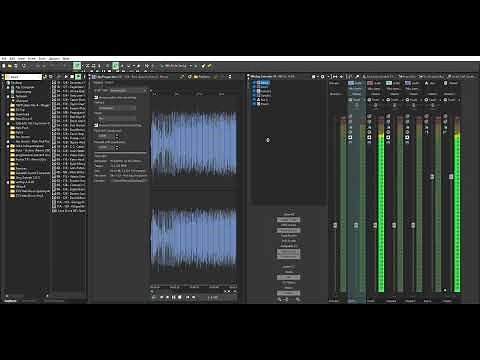480x360 pixels.
Task: Click the timeline ruler above the waveform
Action: [x=194, y=94]
